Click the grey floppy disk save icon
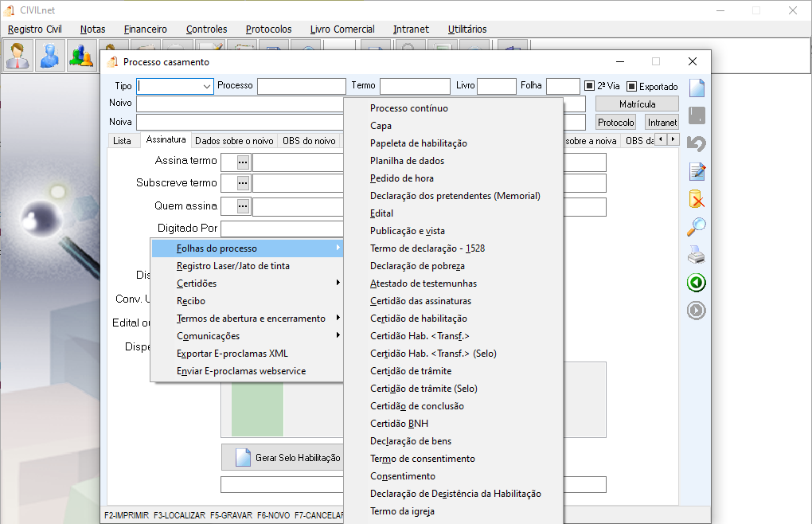This screenshot has height=524, width=812. pyautogui.click(x=697, y=115)
